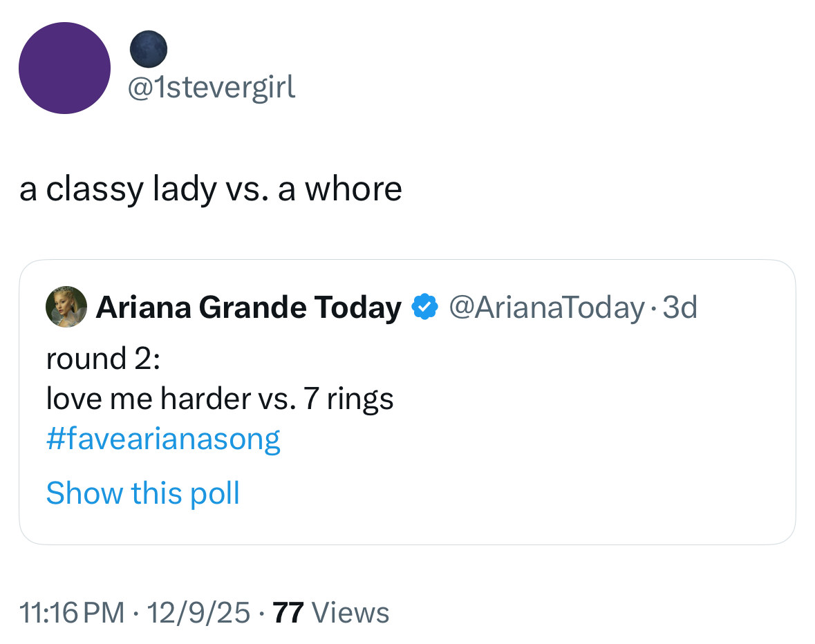Click the purple profile avatar
This screenshot has height=644, width=815.
click(64, 68)
